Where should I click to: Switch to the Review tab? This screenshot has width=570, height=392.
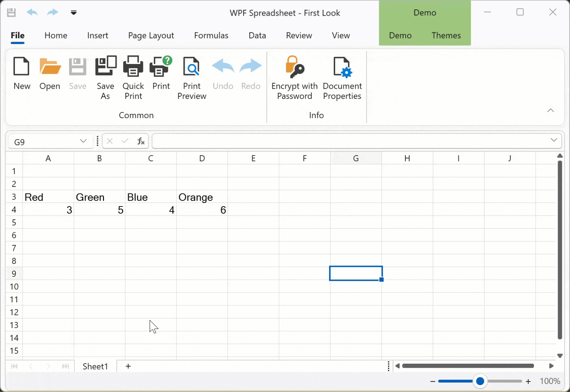(x=299, y=35)
